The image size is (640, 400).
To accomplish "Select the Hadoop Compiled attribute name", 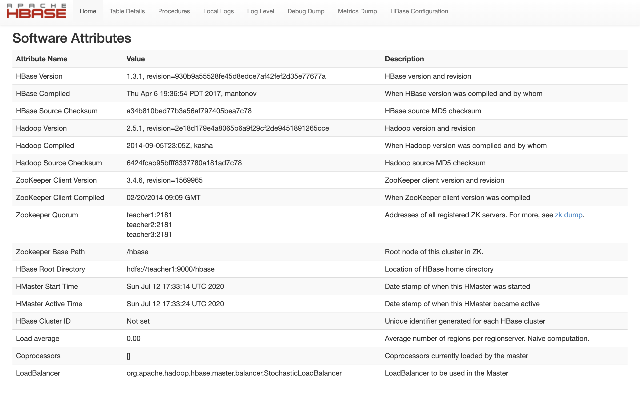I will [x=45, y=145].
